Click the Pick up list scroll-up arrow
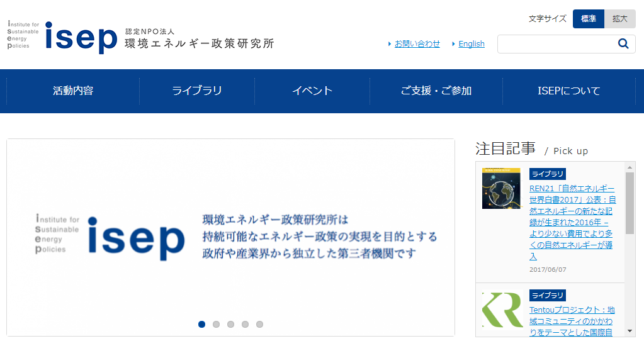Screen dimensions: 644x341 click(x=630, y=167)
